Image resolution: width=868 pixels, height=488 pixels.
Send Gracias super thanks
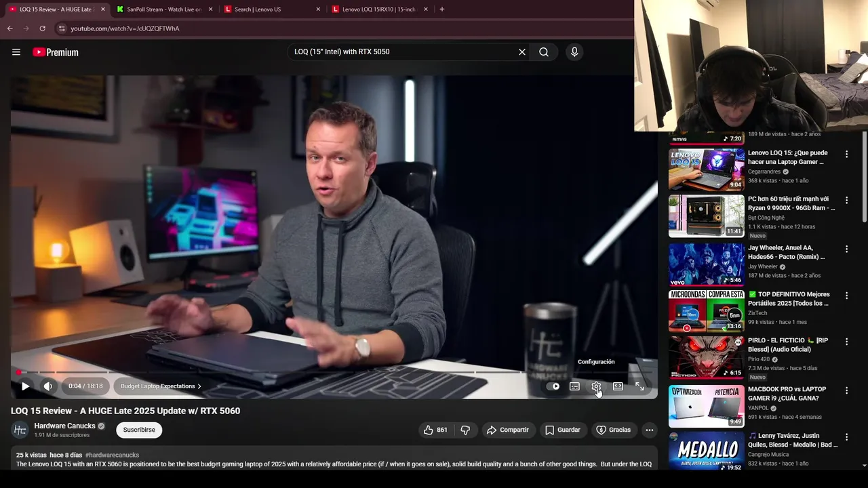[x=613, y=430]
